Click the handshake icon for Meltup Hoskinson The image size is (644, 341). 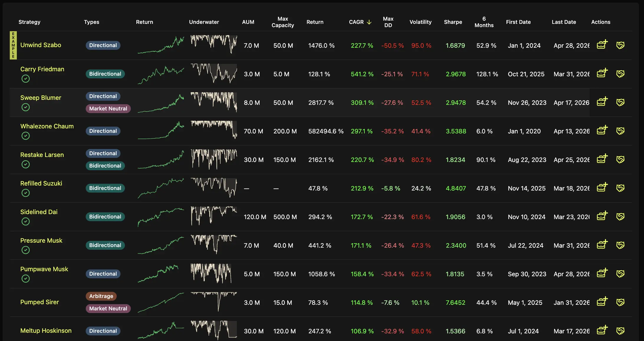pyautogui.click(x=620, y=331)
